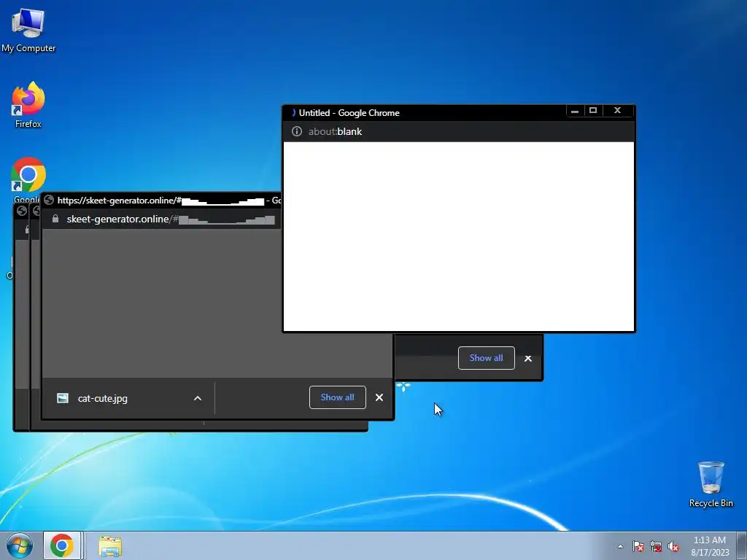
Task: Open Windows Explorer from taskbar
Action: 110,546
